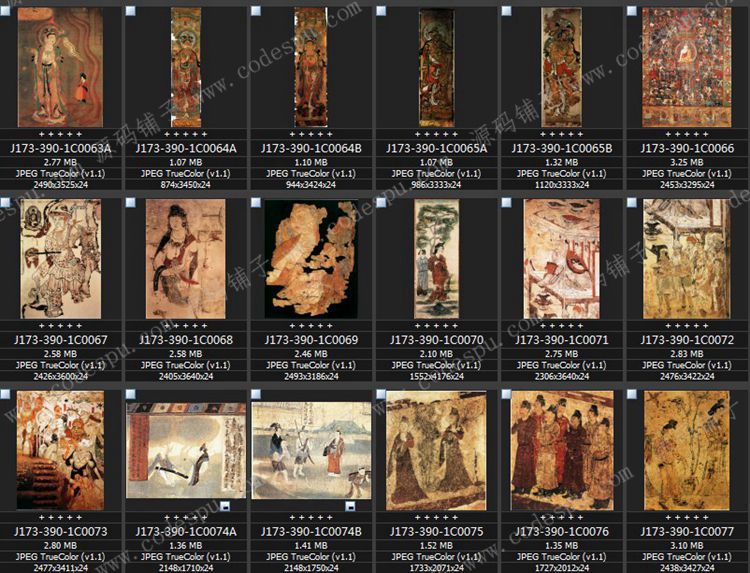Viewport: 750px width, 573px height.
Task: Pick the J173-390-1C0071 thumbnail
Action: pyautogui.click(x=562, y=259)
